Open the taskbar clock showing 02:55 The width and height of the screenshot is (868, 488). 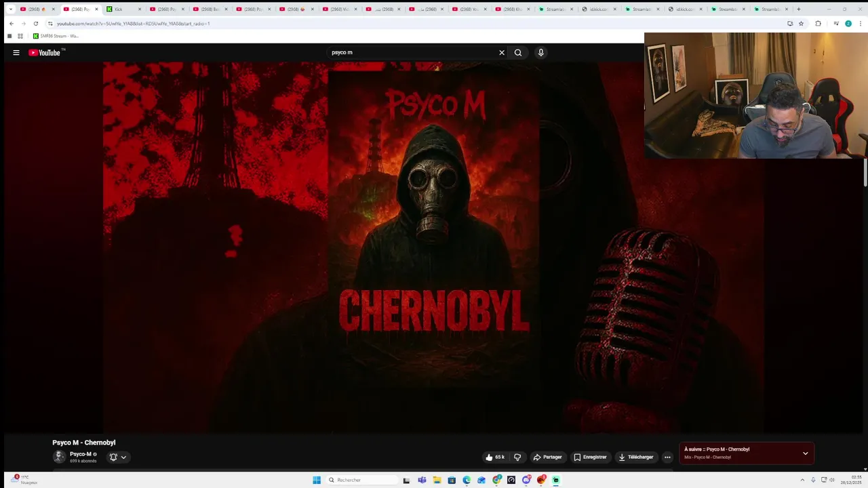point(851,480)
